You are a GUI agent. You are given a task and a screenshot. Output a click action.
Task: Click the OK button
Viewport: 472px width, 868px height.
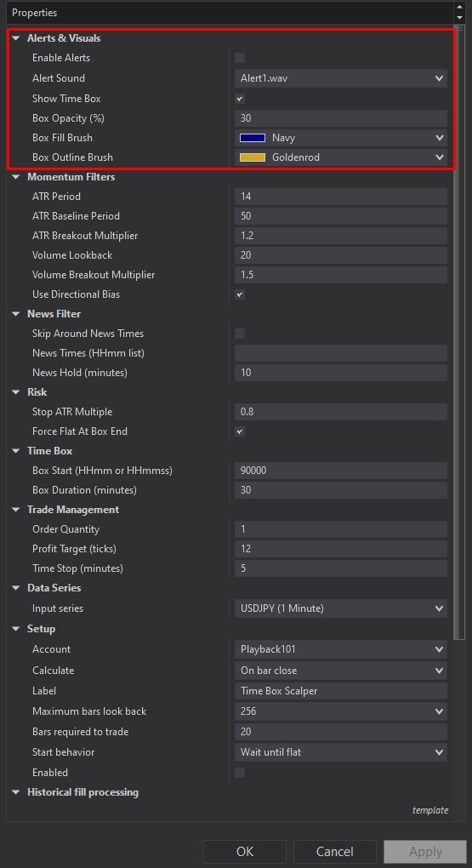tap(245, 851)
